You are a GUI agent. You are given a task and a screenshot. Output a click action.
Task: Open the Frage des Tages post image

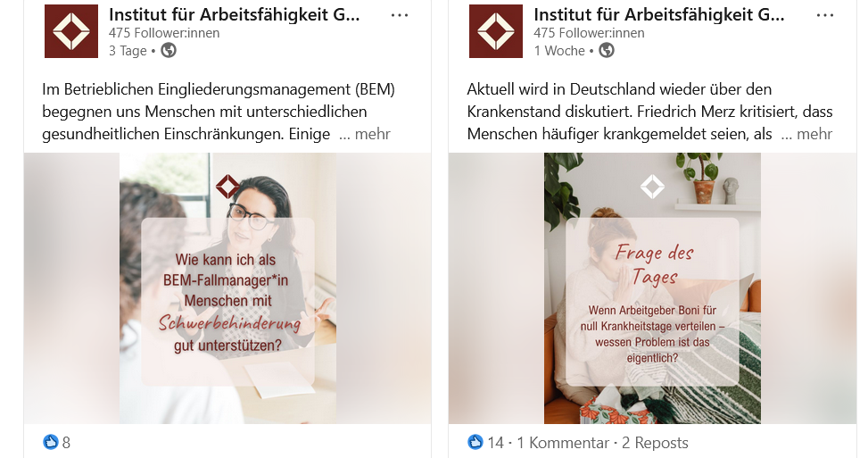tap(652, 288)
